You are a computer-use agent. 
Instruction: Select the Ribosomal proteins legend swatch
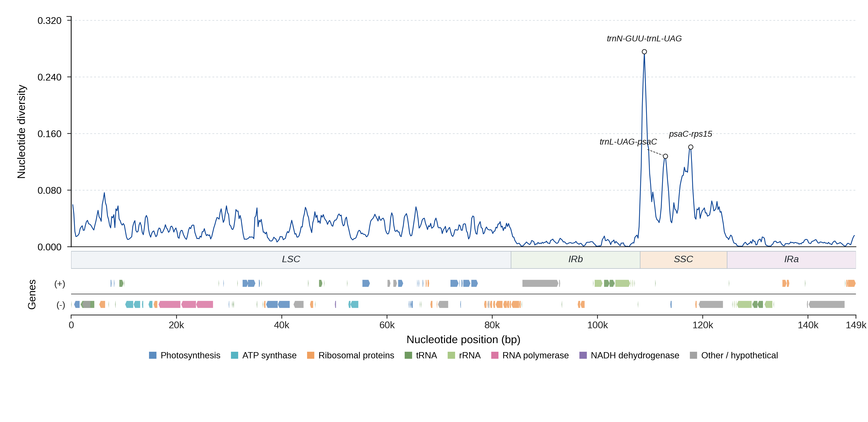pos(311,355)
